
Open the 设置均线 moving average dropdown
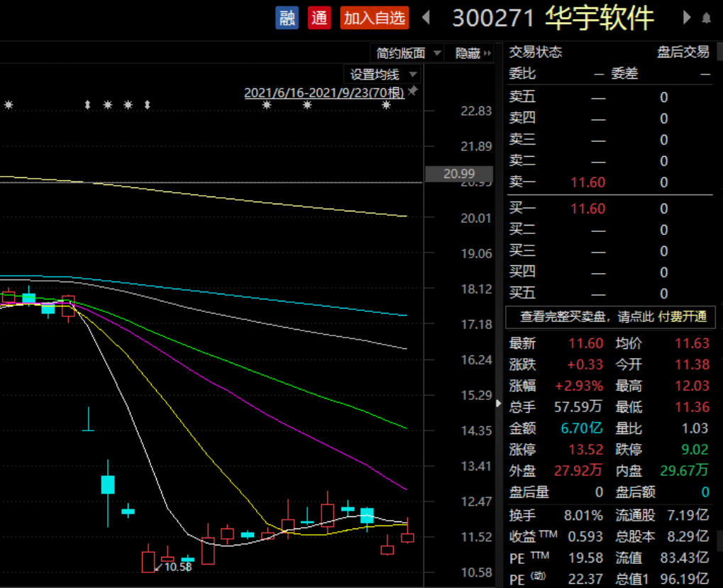382,74
